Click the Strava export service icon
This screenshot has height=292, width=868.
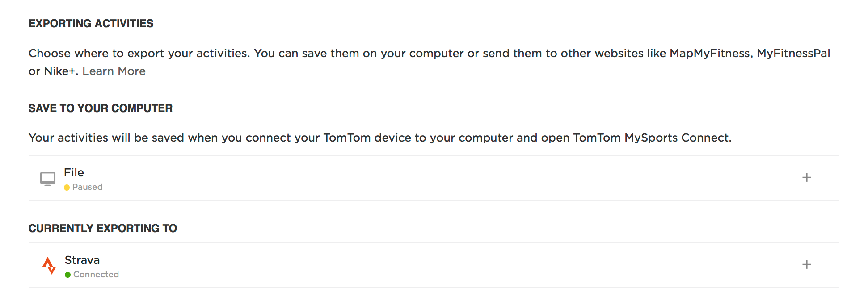pyautogui.click(x=49, y=265)
